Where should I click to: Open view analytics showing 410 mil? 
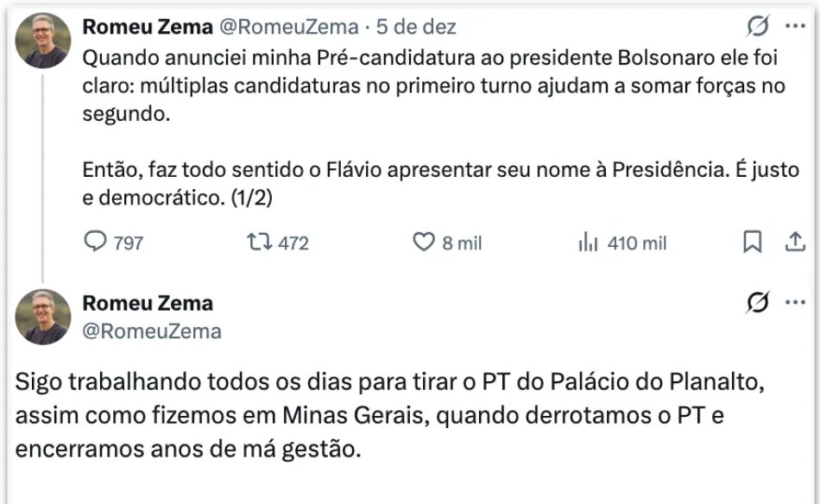589,243
